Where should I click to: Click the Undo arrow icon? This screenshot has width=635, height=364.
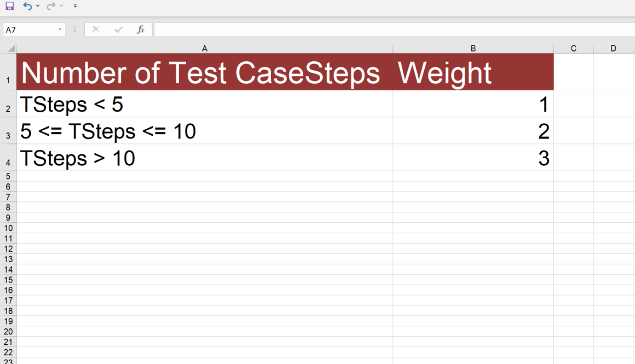point(27,6)
